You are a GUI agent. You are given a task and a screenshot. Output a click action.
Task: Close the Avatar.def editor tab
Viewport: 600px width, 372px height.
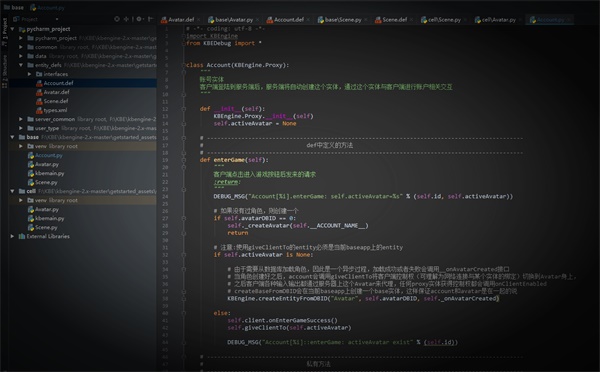click(199, 20)
